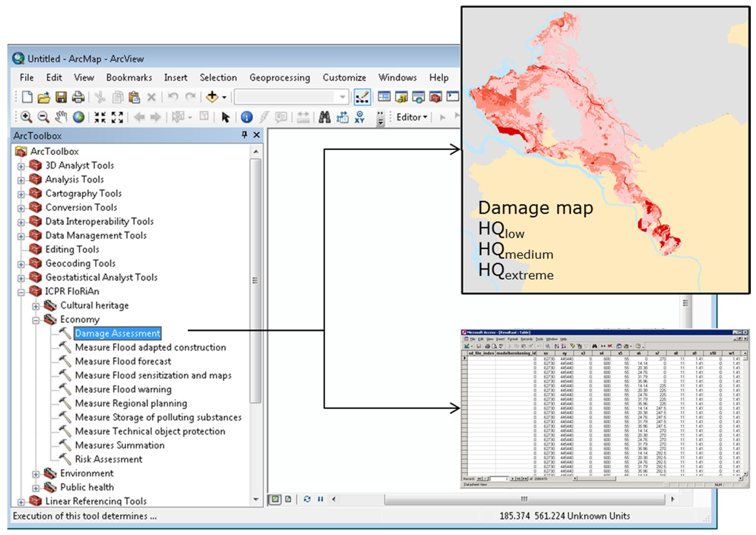Open the Editor dropdown menu
756x535 pixels.
pos(412,117)
